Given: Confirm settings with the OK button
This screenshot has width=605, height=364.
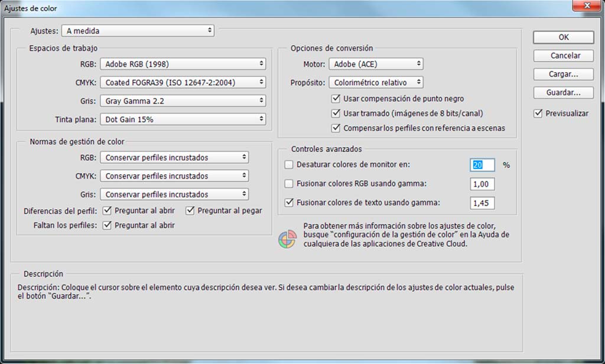Looking at the screenshot, I should click(x=563, y=37).
